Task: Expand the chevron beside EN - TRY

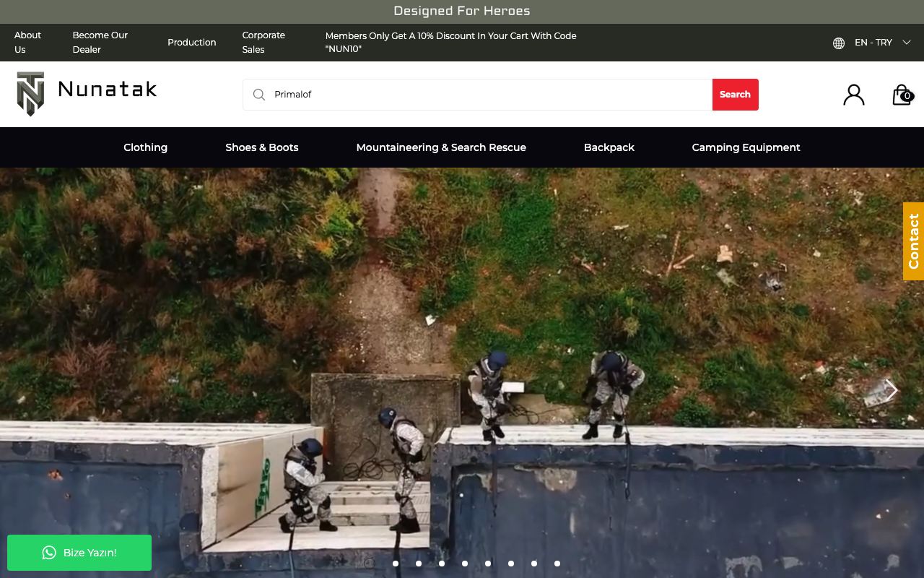Action: [907, 43]
